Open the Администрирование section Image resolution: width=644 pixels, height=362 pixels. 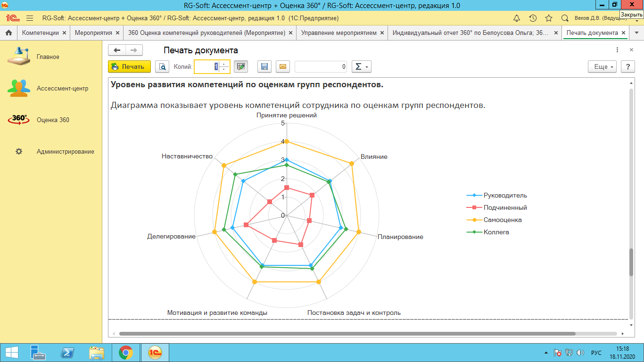[51, 151]
